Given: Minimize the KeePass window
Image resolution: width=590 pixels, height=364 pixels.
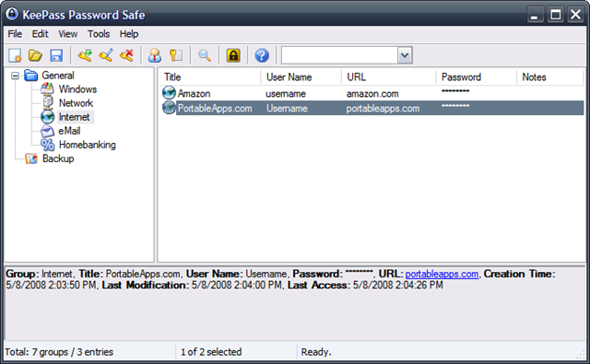Looking at the screenshot, I should point(535,15).
